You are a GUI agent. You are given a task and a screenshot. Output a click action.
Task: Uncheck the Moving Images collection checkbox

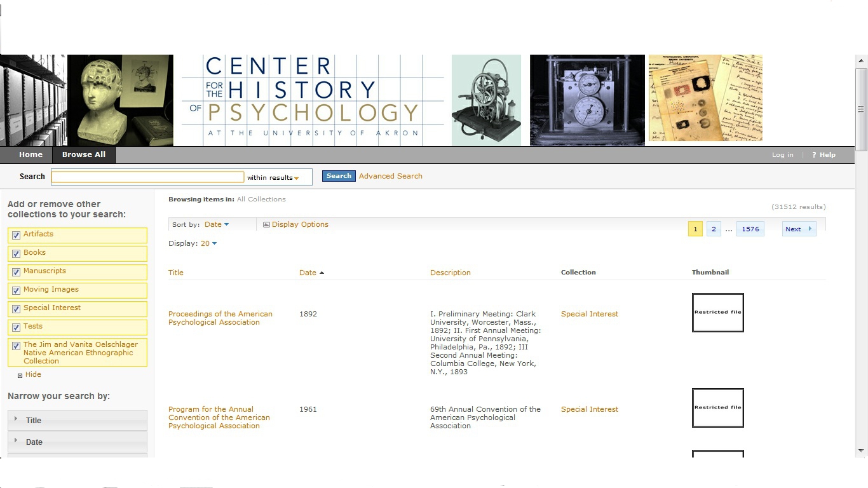point(17,290)
